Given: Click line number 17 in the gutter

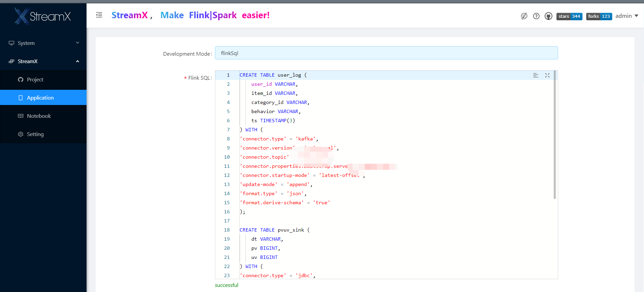Looking at the screenshot, I should click(227, 221).
